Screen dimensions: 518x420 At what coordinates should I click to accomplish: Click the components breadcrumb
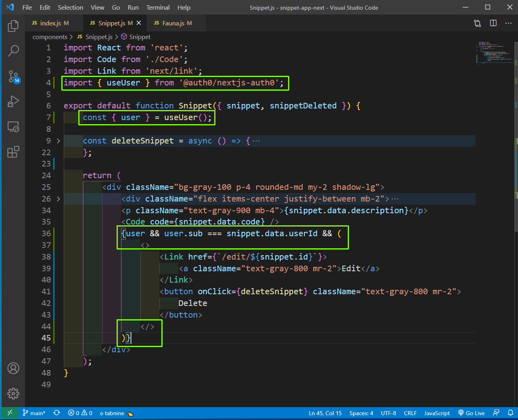pos(50,37)
